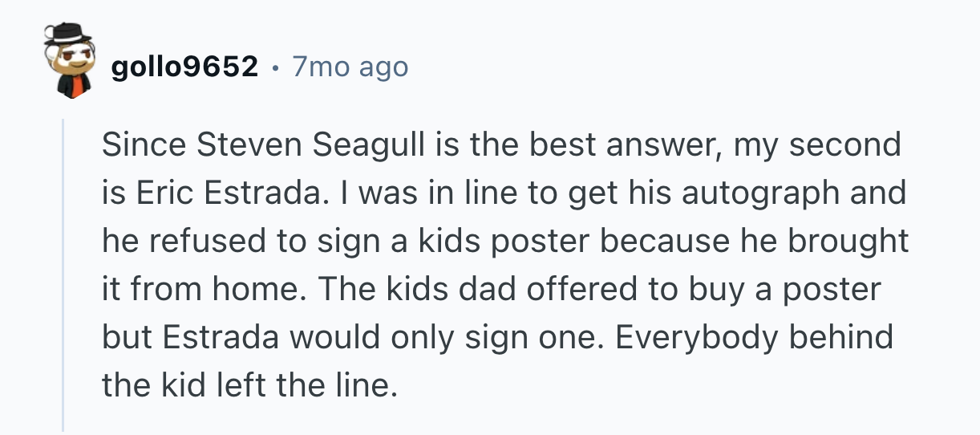980x435 pixels.
Task: Click the final line "the kid left the line."
Action: click(249, 386)
